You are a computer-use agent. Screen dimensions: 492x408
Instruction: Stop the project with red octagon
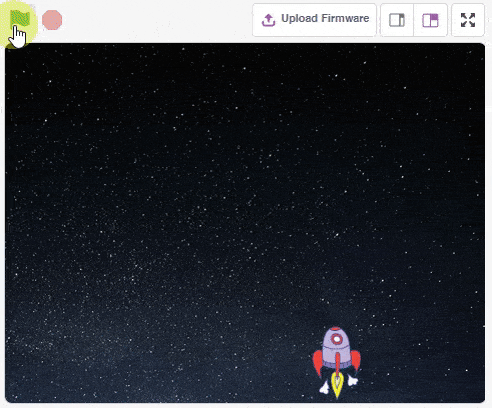tap(52, 20)
